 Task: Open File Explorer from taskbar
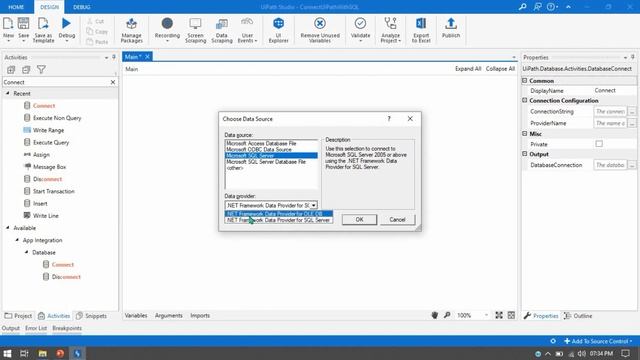[42, 353]
